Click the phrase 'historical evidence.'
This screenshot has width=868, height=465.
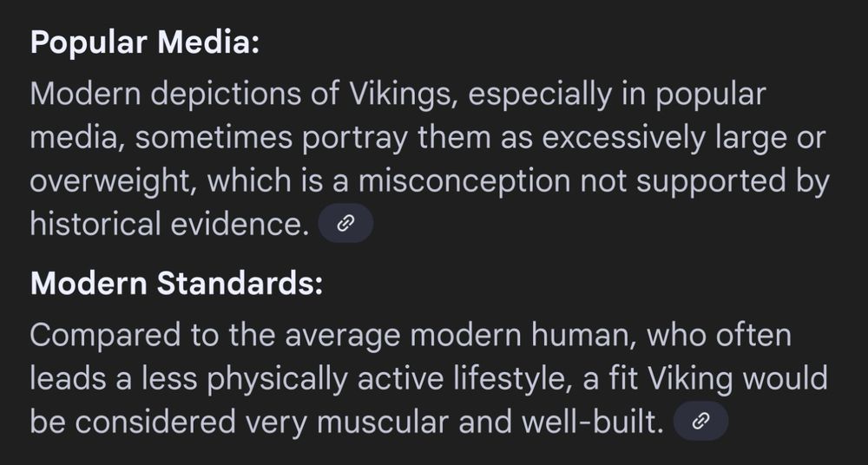click(x=169, y=224)
